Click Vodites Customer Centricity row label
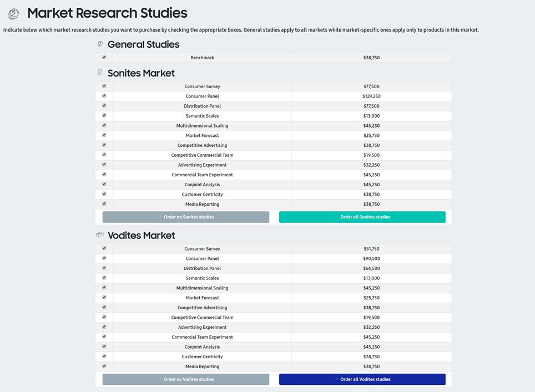This screenshot has height=392, width=535. (x=203, y=357)
